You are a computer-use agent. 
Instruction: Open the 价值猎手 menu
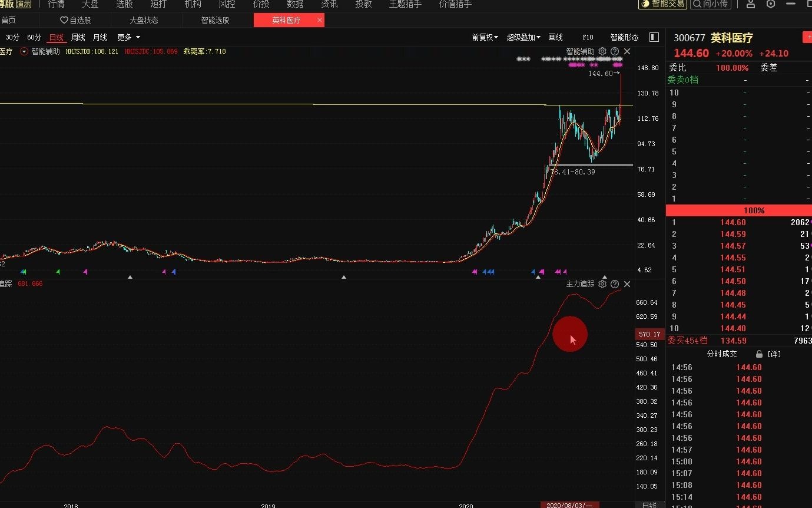pos(455,4)
